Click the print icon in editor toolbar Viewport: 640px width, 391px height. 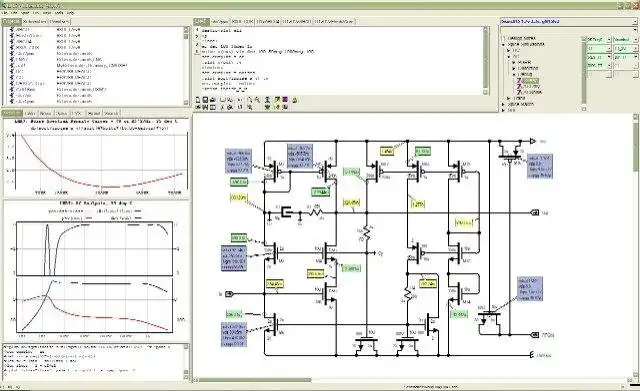[x=212, y=100]
